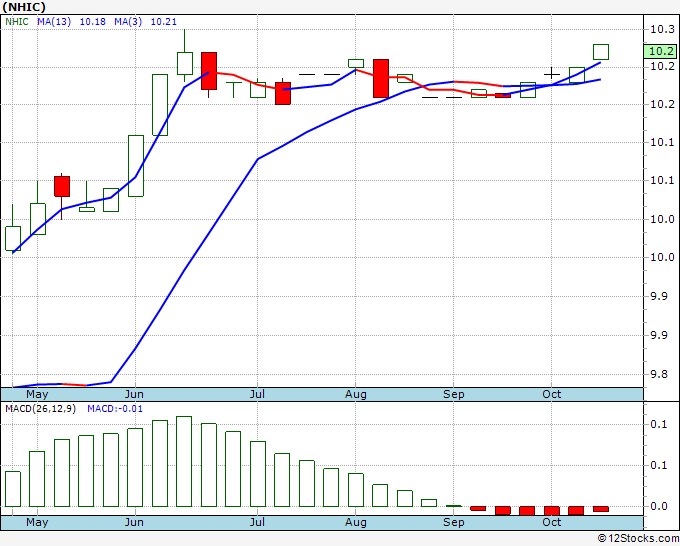The image size is (680, 546).
Task: Click the May label on price chart axis
Action: 37,394
